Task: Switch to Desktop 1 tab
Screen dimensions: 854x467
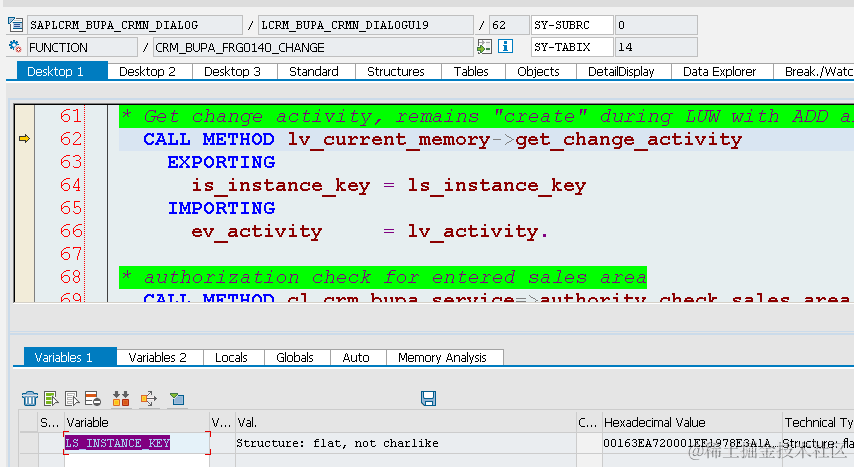Action: click(x=62, y=71)
